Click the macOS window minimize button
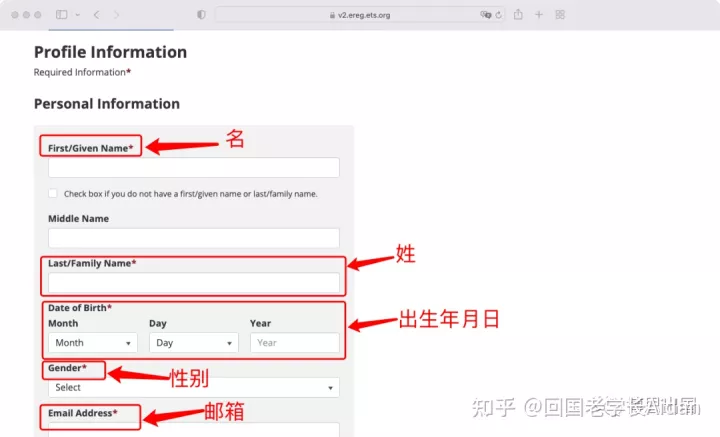Viewport: 720px width, 437px height. [26, 15]
